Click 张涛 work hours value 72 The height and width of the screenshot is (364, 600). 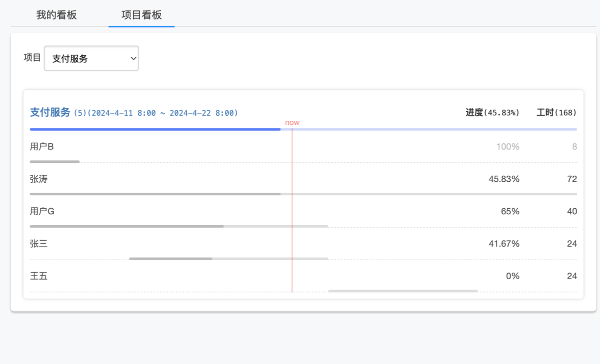point(572,179)
